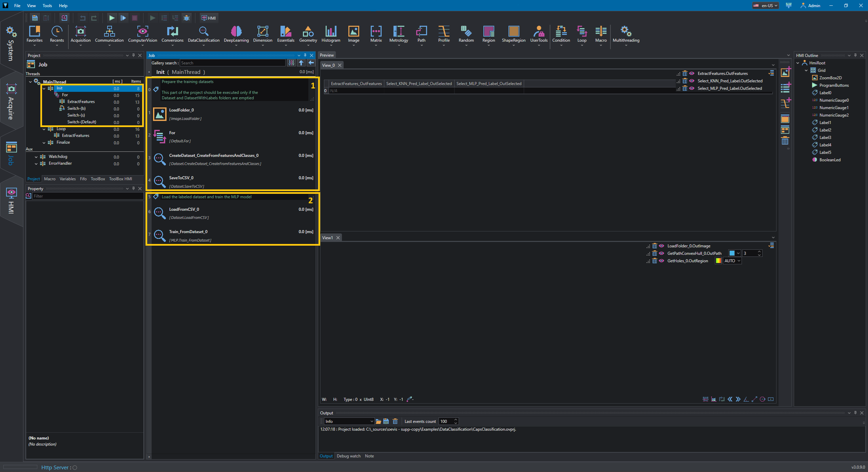868x472 pixels.
Task: Click the Multithreading tools icon
Action: 626,34
